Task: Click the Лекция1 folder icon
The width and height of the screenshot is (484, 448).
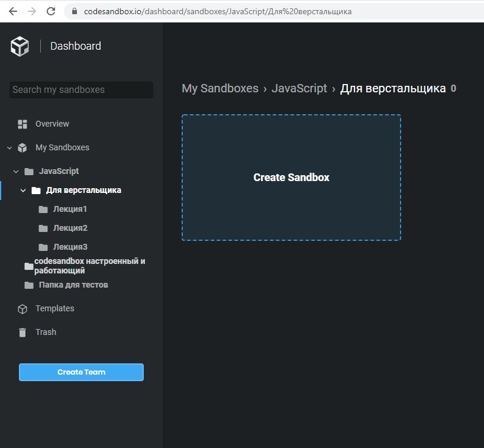Action: pos(43,210)
